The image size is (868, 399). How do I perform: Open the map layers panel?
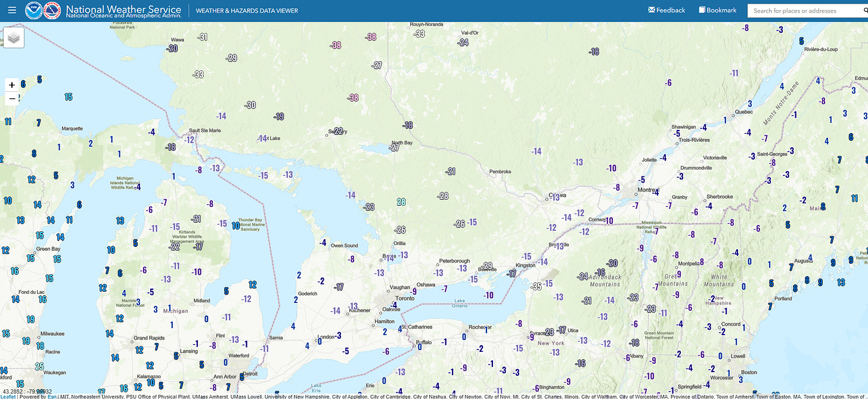[x=14, y=37]
